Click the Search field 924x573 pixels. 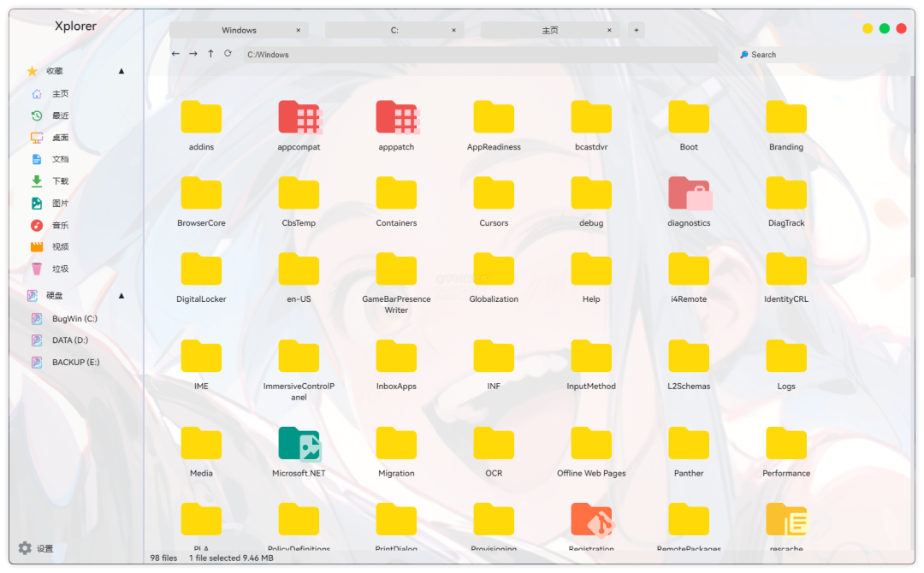click(x=813, y=55)
